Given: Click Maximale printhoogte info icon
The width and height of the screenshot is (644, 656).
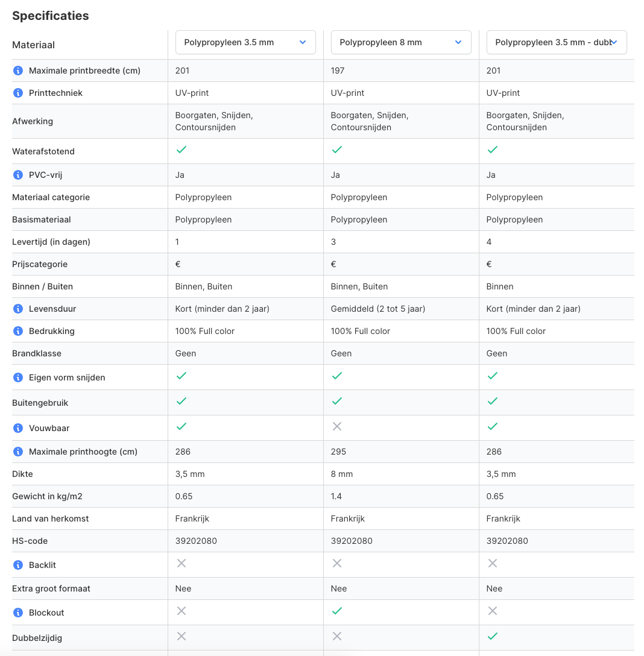Looking at the screenshot, I should point(18,452).
